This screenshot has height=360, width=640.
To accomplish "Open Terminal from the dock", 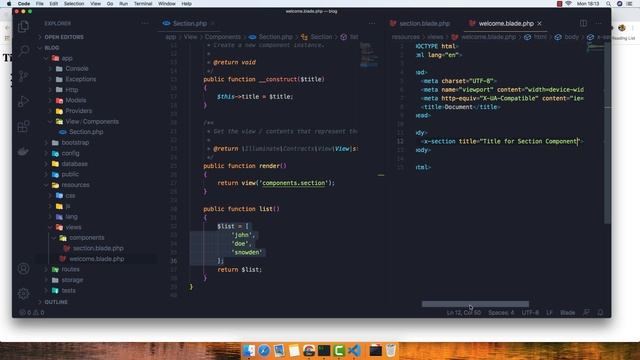I will pos(324,350).
